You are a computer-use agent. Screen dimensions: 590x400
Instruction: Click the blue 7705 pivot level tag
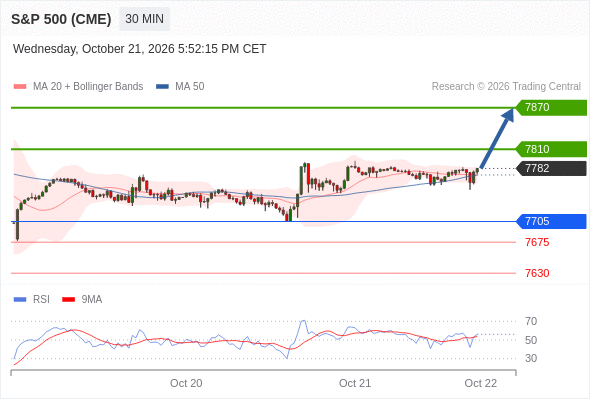tap(551, 221)
